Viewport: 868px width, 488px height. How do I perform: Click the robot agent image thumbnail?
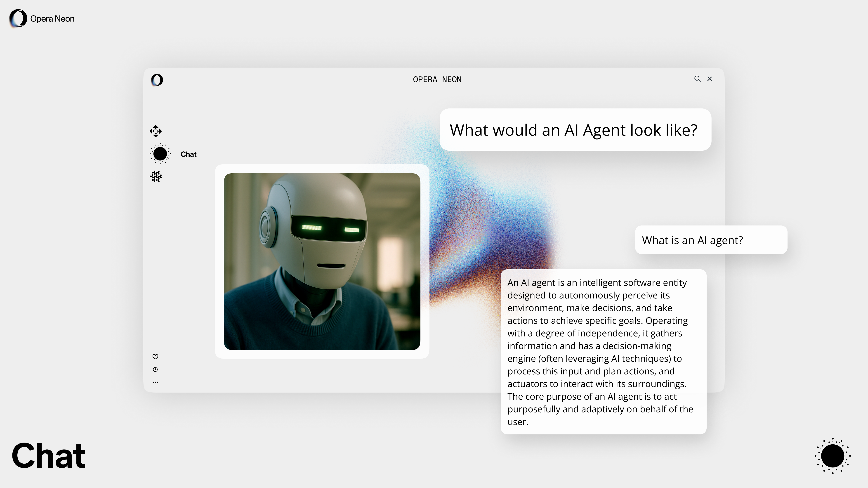(322, 261)
